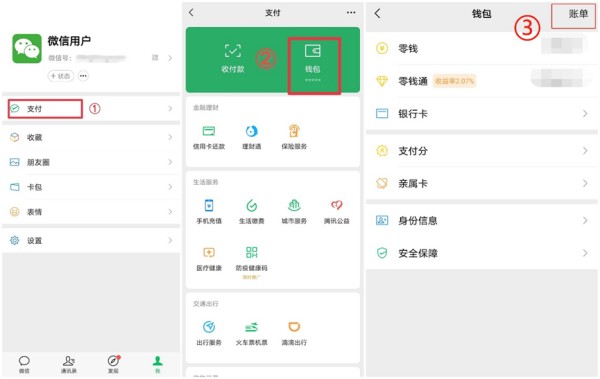The height and width of the screenshot is (379, 600).
Task: Open 出行服务 travel service
Action: tap(209, 333)
